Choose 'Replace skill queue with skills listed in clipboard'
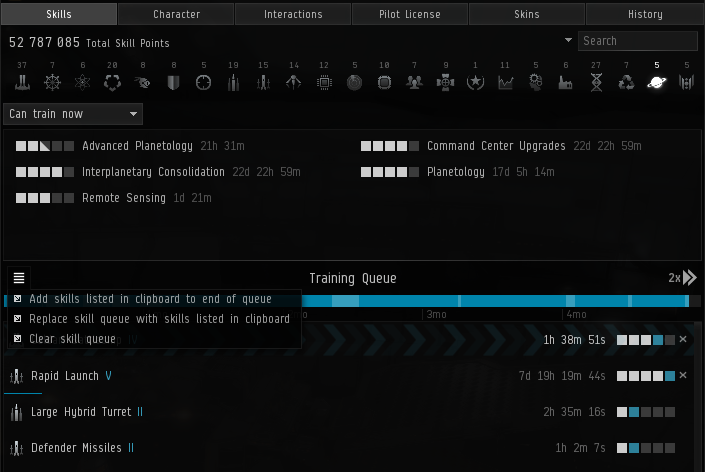Screen dimensions: 705x472 tap(159, 319)
